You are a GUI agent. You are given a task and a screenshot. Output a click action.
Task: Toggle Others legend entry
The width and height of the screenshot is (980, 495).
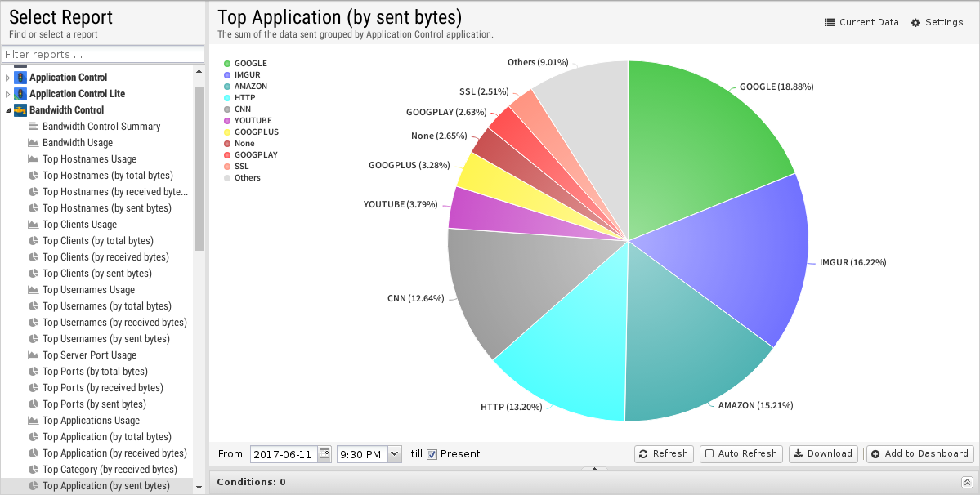[x=242, y=178]
